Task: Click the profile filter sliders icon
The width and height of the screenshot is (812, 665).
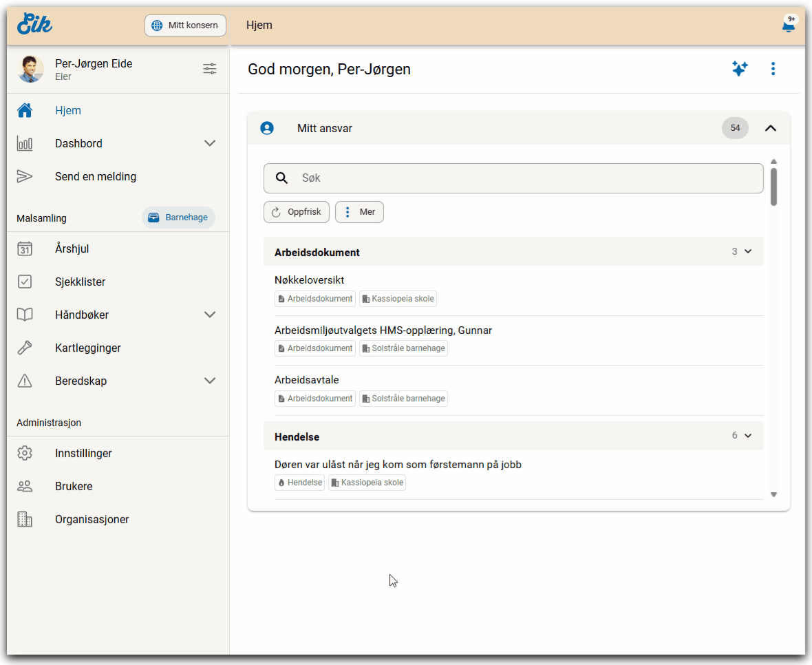Action: click(x=210, y=69)
